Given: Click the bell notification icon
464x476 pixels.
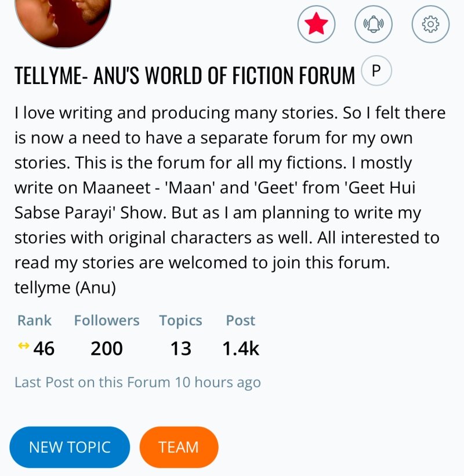Looking at the screenshot, I should click(x=373, y=24).
